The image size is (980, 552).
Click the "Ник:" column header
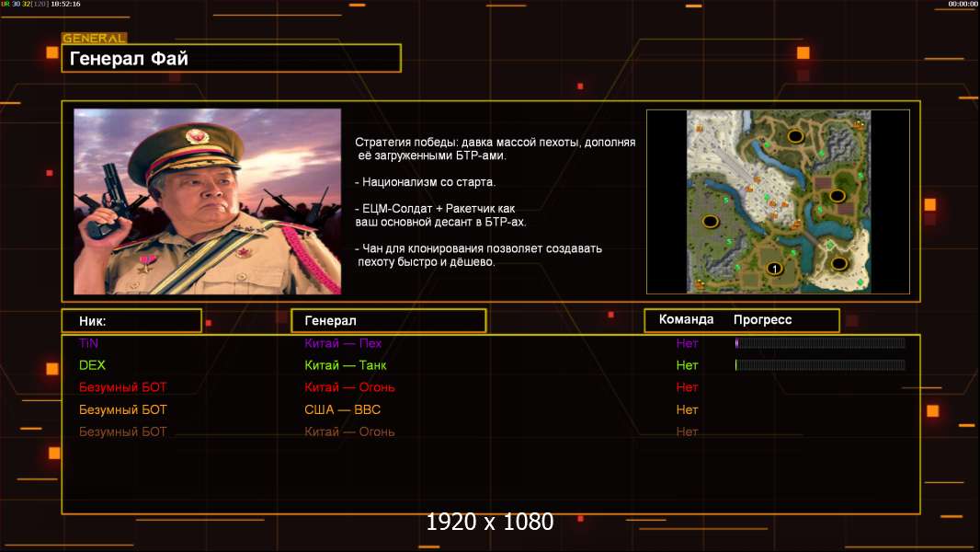(131, 321)
